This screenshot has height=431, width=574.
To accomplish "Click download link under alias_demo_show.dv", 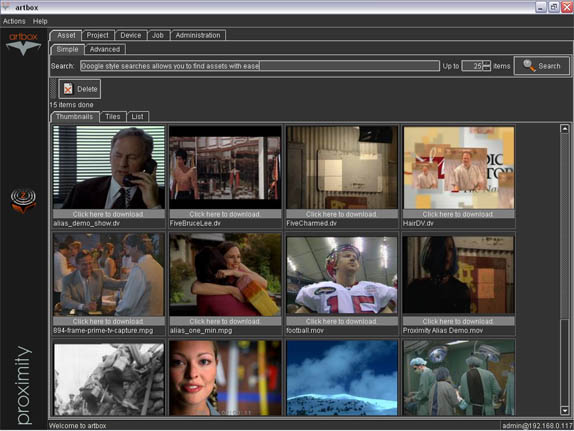I will click(108, 214).
